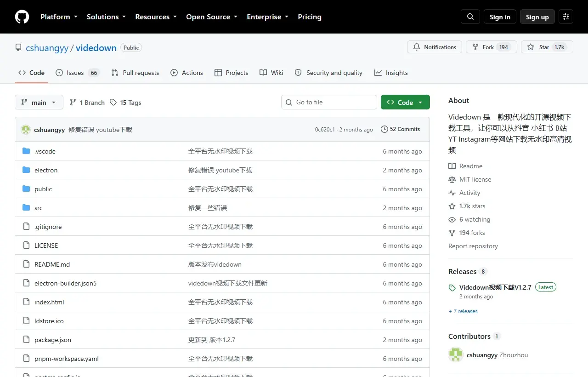Screen dimensions: 588x377
Task: Click the .gitignore file icon
Action: coord(26,227)
